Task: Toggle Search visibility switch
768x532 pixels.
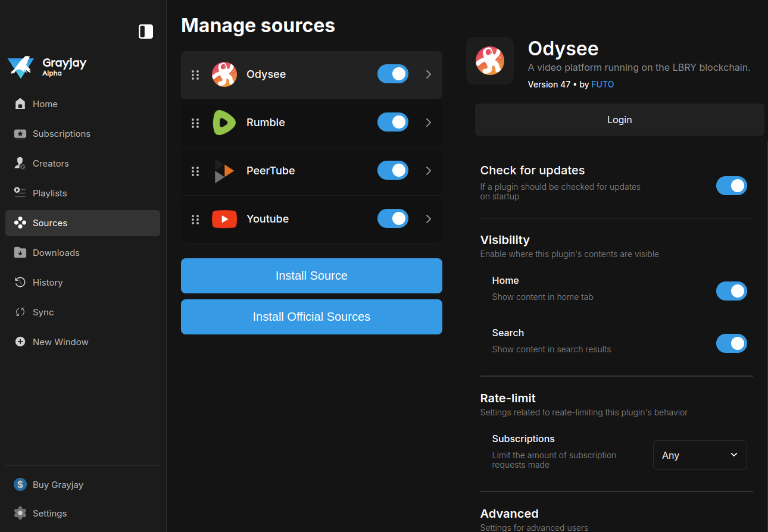Action: (x=732, y=343)
